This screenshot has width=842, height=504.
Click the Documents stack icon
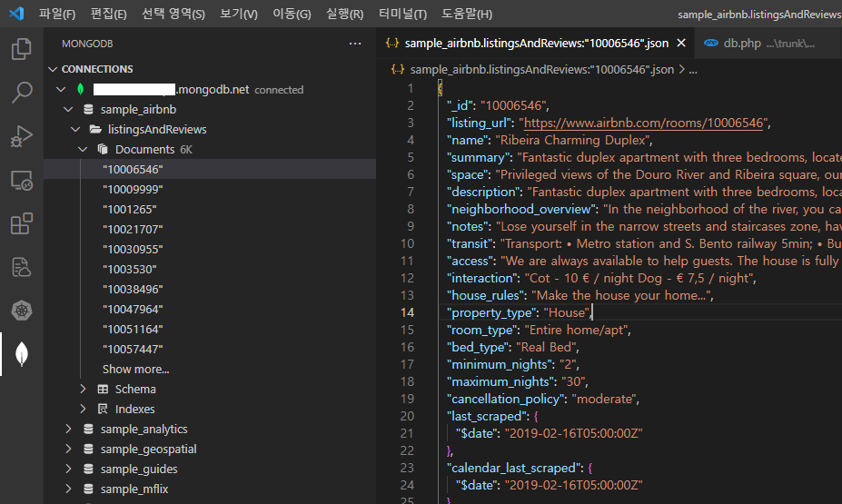tap(103, 149)
